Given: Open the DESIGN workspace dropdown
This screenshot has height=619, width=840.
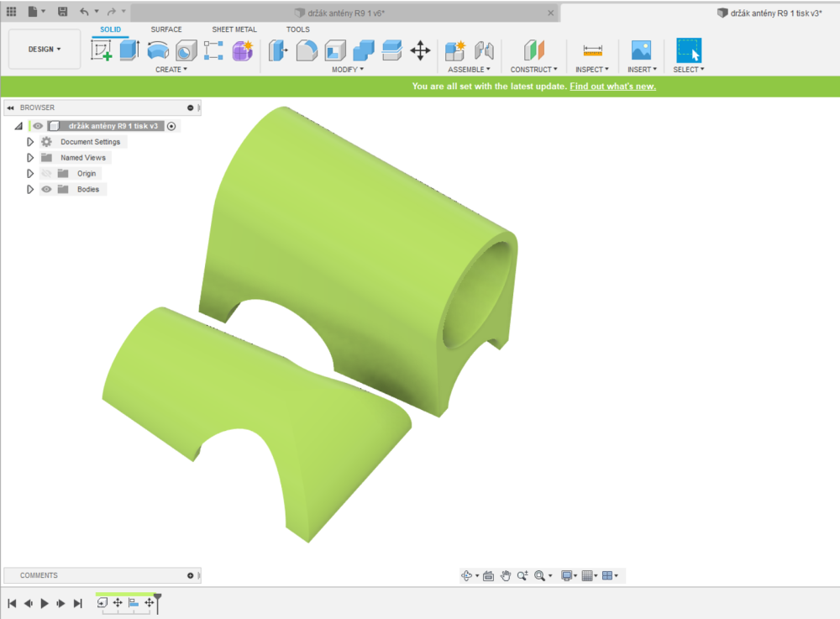Looking at the screenshot, I should pyautogui.click(x=45, y=50).
